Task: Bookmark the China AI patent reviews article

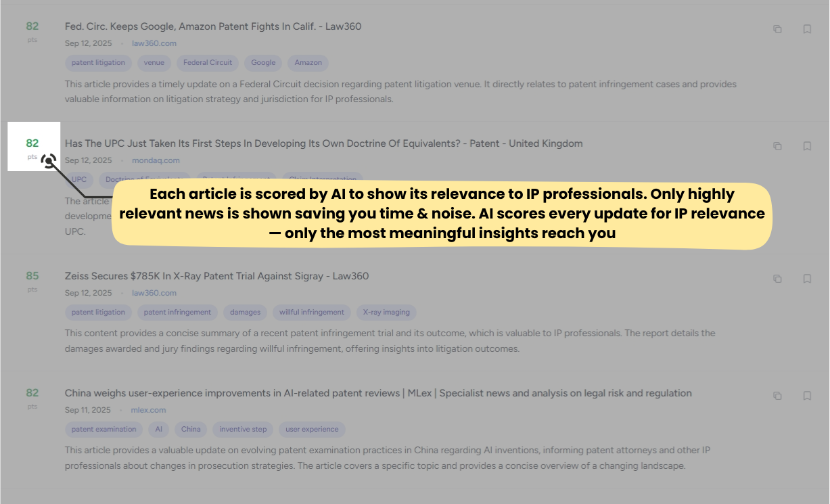Action: click(x=807, y=396)
